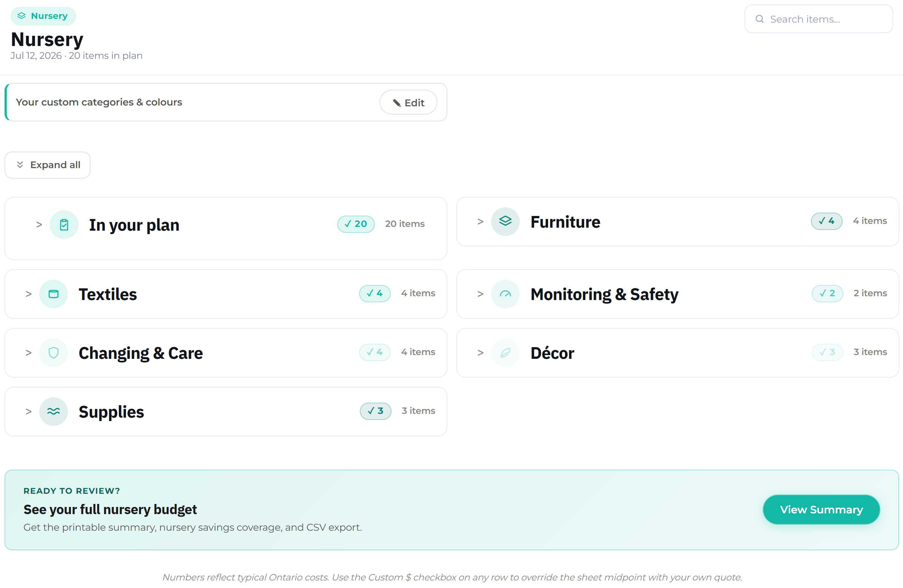Click the Nursery page title
This screenshot has height=588, width=903.
tap(47, 40)
